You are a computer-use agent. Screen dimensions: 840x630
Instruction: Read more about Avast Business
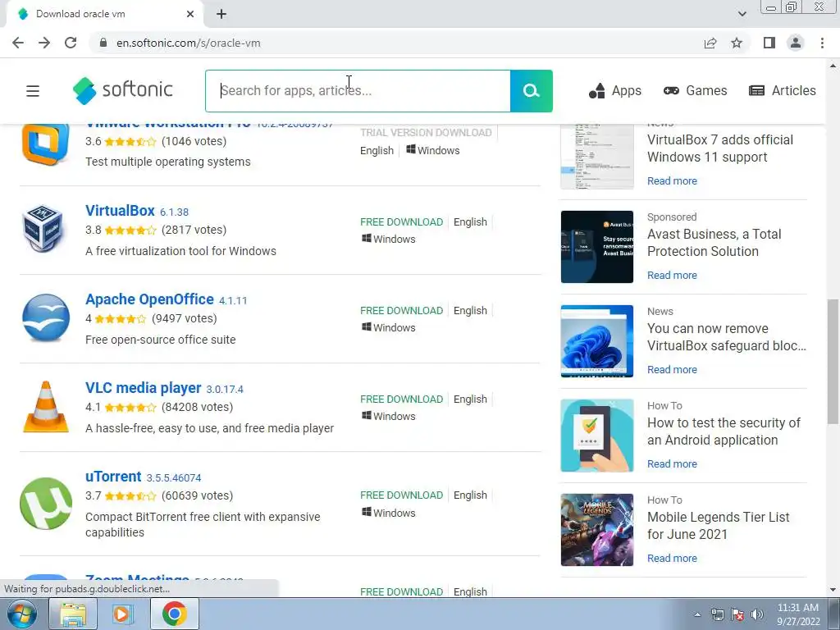point(672,276)
